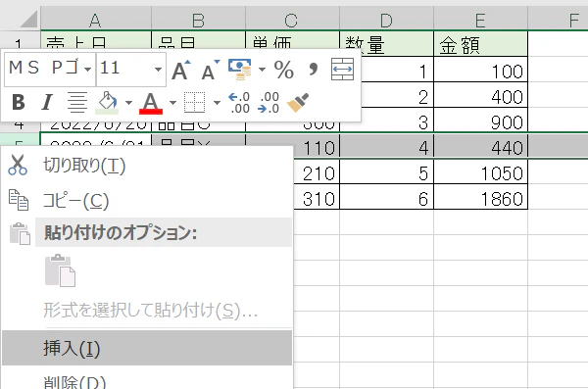Image resolution: width=588 pixels, height=389 pixels.
Task: Select cell with value 1860
Action: pos(481,197)
